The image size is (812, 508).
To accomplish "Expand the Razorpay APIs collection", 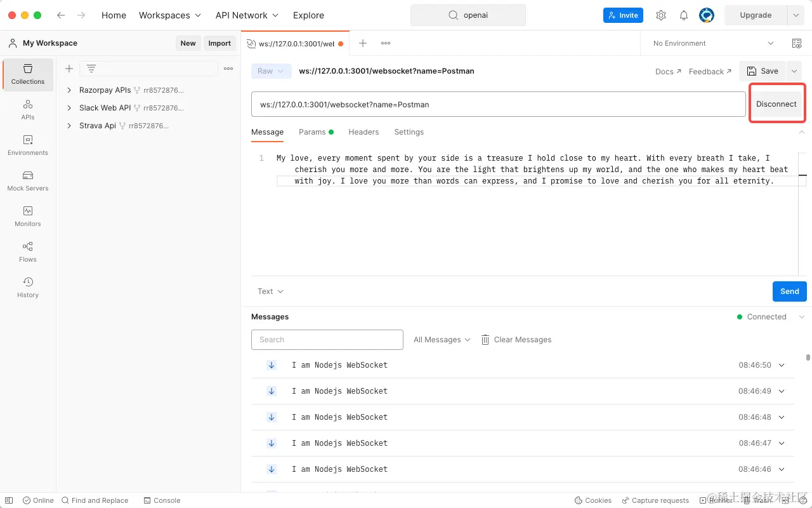I will 70,90.
